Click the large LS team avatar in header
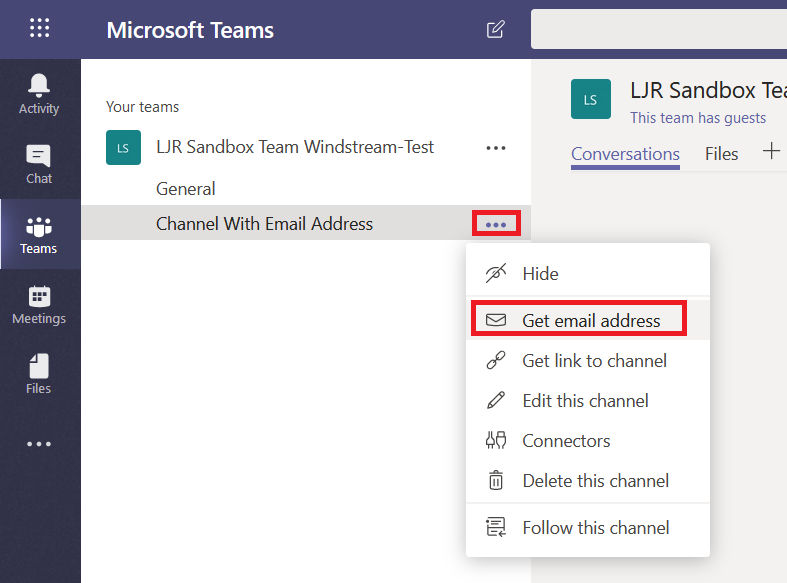787x583 pixels. click(591, 99)
